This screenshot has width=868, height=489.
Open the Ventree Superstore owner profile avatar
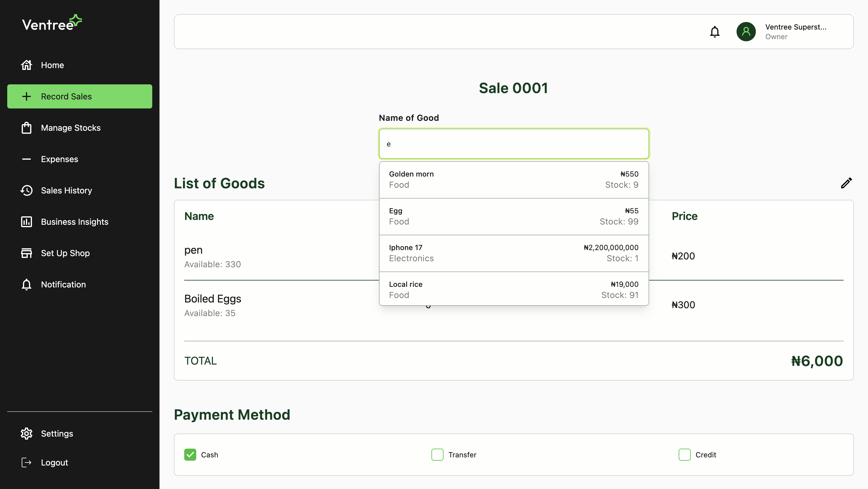click(746, 31)
